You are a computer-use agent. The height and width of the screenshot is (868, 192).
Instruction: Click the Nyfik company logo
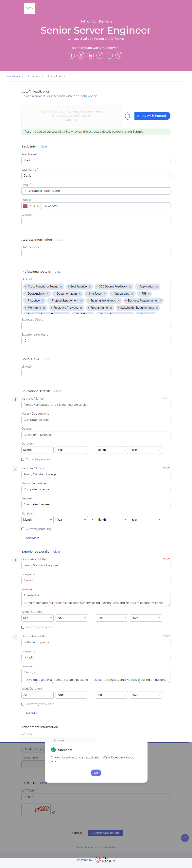(x=30, y=9)
